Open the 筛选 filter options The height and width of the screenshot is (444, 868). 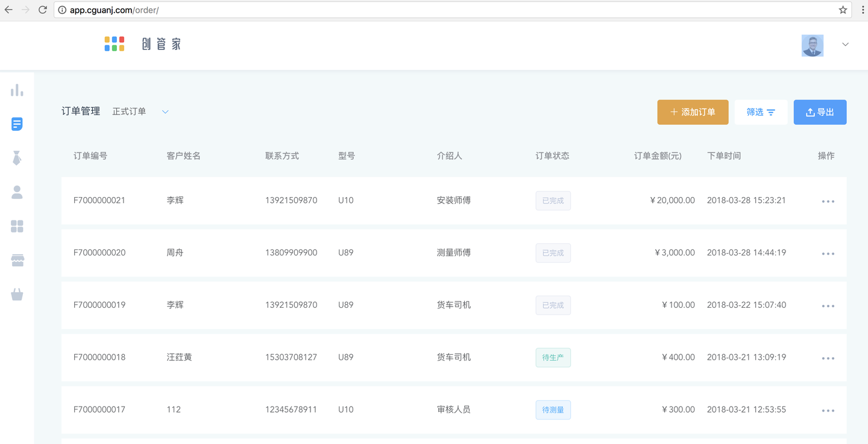point(761,112)
